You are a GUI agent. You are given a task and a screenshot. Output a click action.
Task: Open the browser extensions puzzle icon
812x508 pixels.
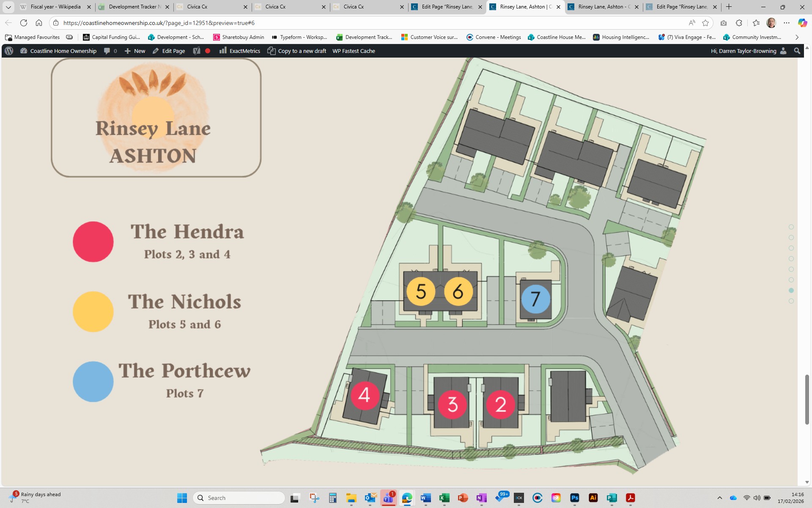pos(739,23)
